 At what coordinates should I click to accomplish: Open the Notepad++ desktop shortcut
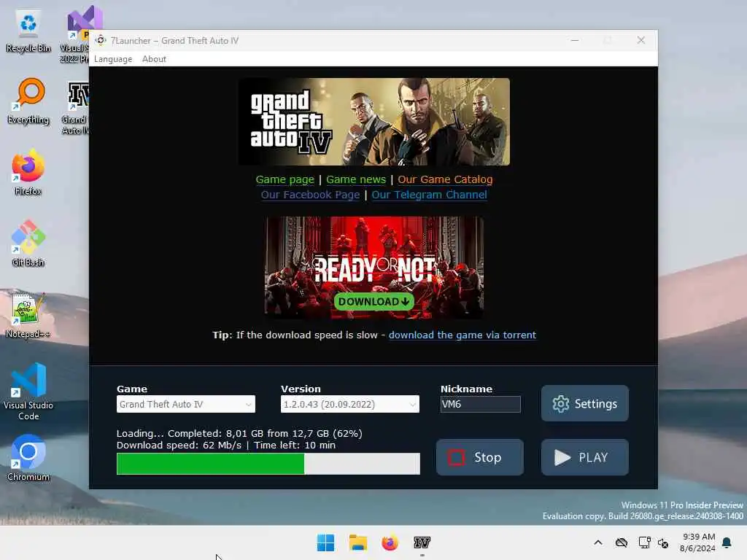click(28, 315)
